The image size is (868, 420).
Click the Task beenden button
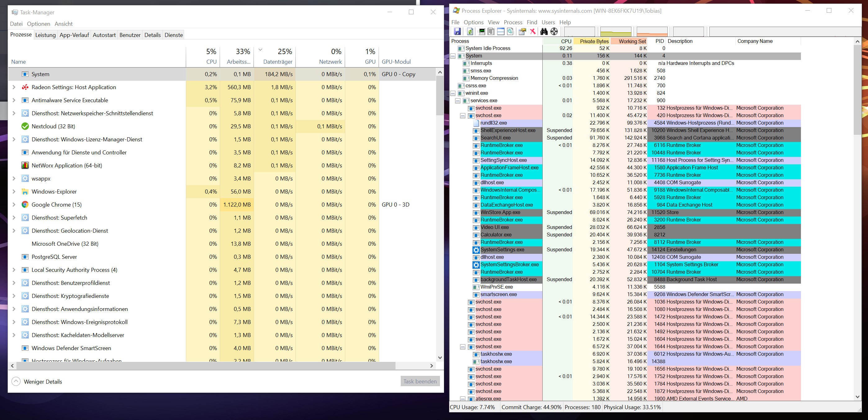tap(420, 381)
